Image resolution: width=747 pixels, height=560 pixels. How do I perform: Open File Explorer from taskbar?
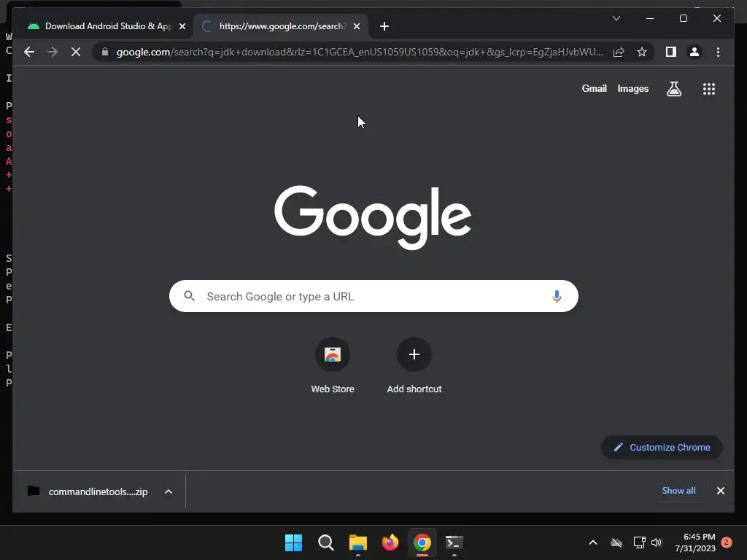pos(357,542)
